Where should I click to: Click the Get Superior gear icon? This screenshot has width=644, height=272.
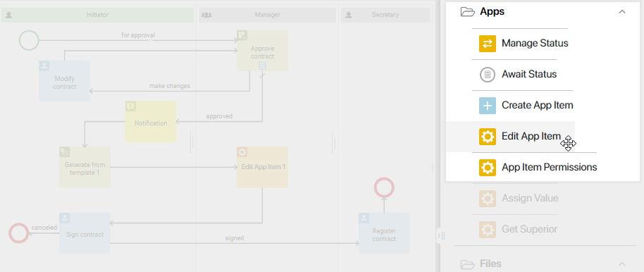pyautogui.click(x=488, y=230)
